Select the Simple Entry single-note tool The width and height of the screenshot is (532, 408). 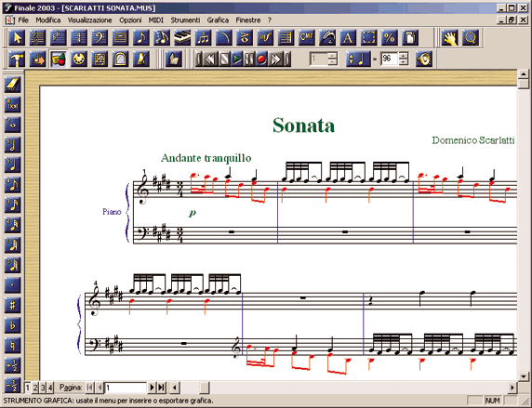click(140, 38)
